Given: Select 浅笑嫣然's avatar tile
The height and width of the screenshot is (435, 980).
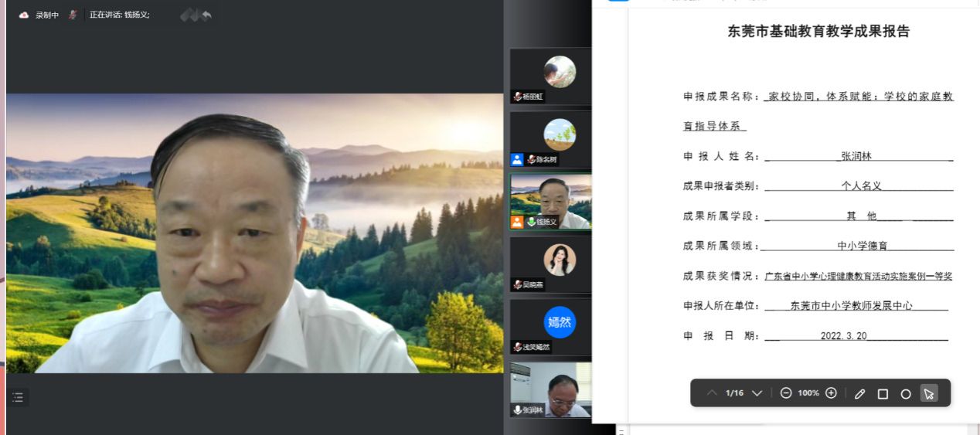Looking at the screenshot, I should [550, 327].
